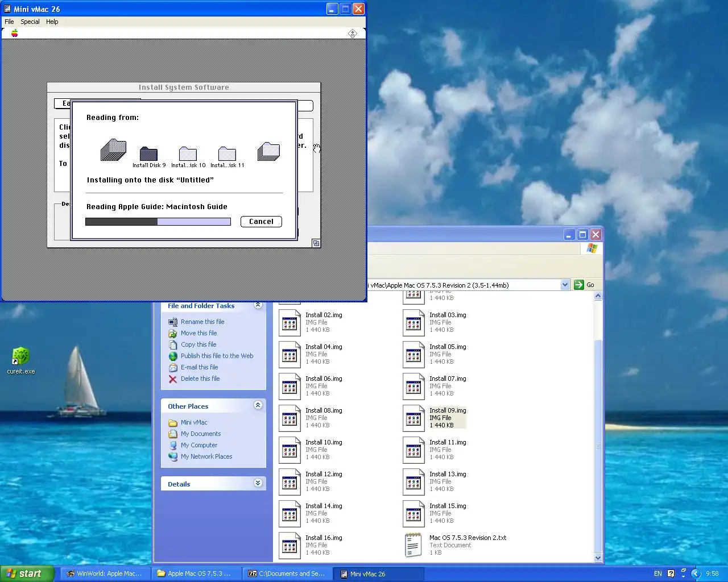The image size is (728, 582).
Task: Click Rename this file link
Action: click(x=202, y=322)
